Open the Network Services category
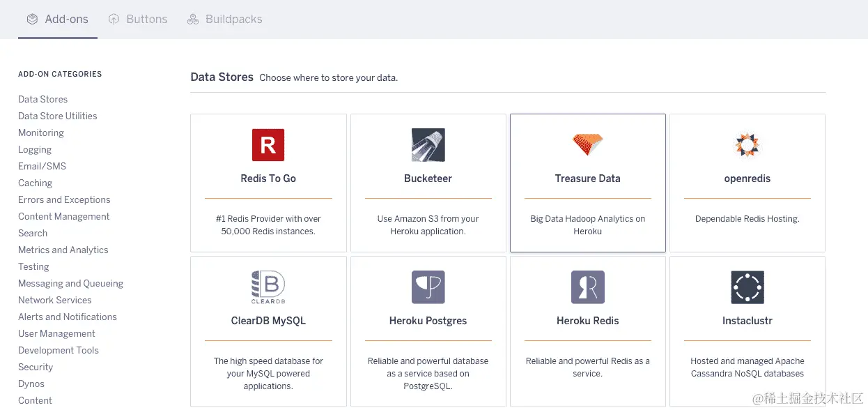The width and height of the screenshot is (868, 410). pyautogui.click(x=54, y=301)
